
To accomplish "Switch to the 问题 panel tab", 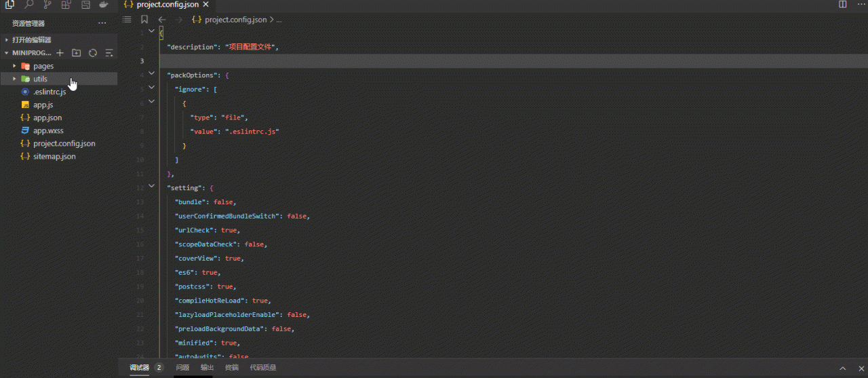I will point(182,368).
